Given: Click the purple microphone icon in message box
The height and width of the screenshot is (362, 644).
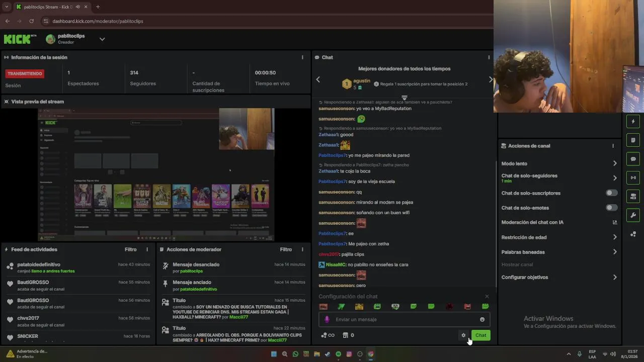Looking at the screenshot, I should pyautogui.click(x=327, y=319).
